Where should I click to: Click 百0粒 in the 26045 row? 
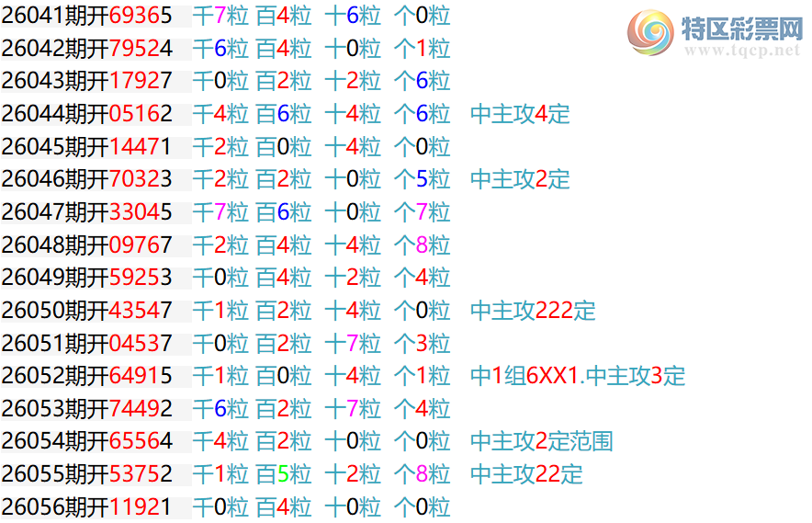[x=284, y=147]
